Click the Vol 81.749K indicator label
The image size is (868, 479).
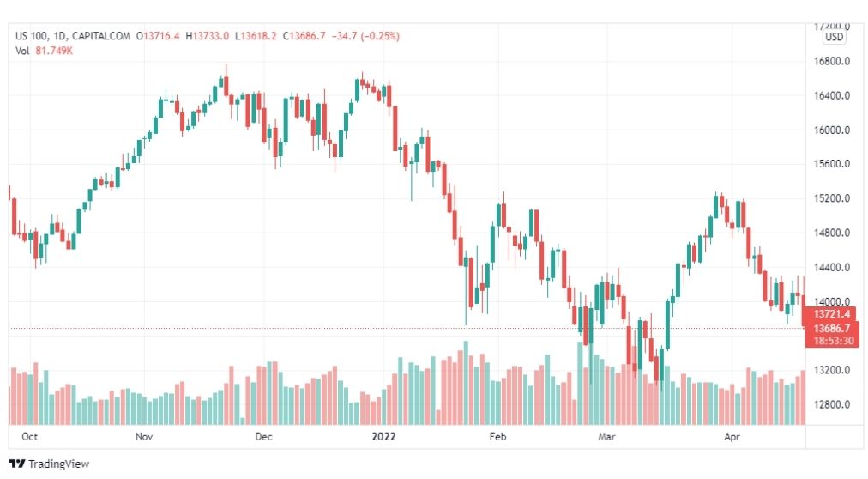point(45,51)
